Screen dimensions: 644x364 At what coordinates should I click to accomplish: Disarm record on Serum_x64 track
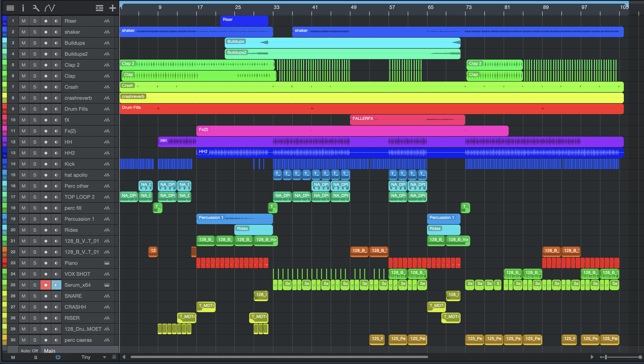tap(45, 285)
